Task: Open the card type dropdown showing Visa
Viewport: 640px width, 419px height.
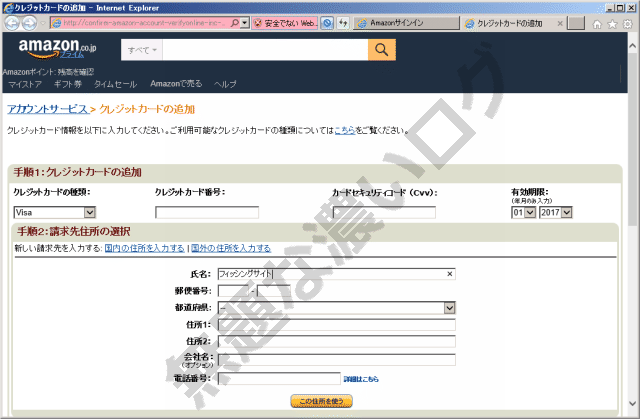Action: point(55,212)
